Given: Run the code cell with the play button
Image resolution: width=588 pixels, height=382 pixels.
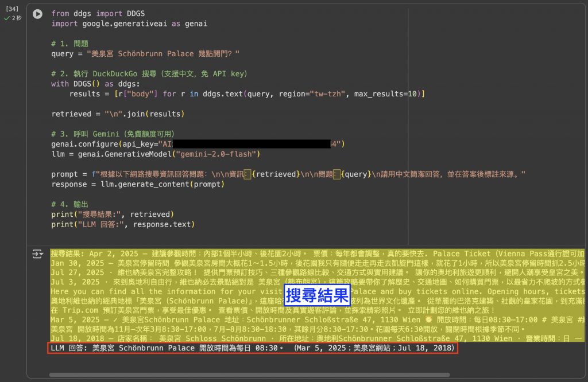Looking at the screenshot, I should [37, 14].
